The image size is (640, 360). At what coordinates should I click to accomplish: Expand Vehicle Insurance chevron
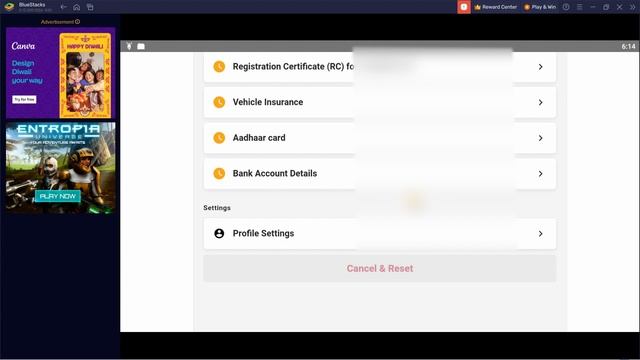point(540,102)
